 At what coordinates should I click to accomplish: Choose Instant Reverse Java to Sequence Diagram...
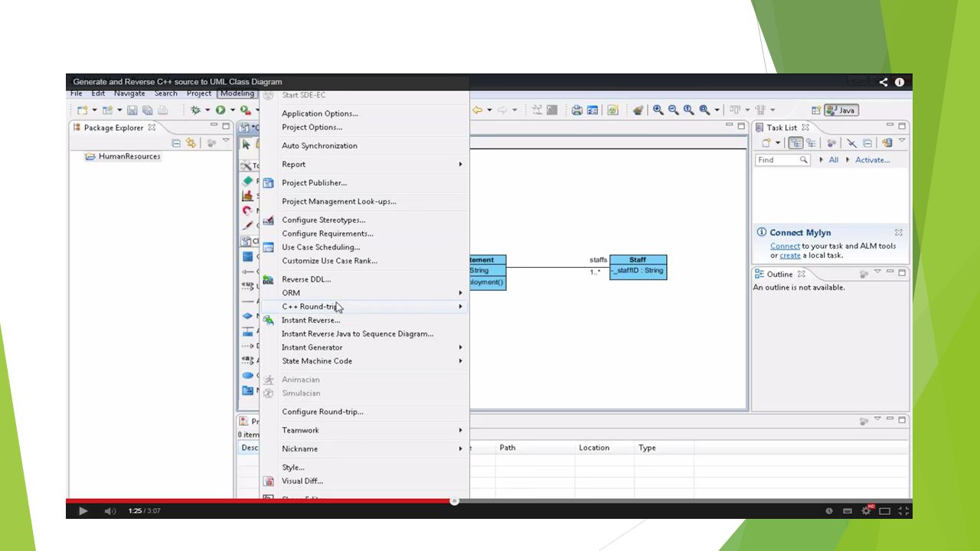coord(364,334)
